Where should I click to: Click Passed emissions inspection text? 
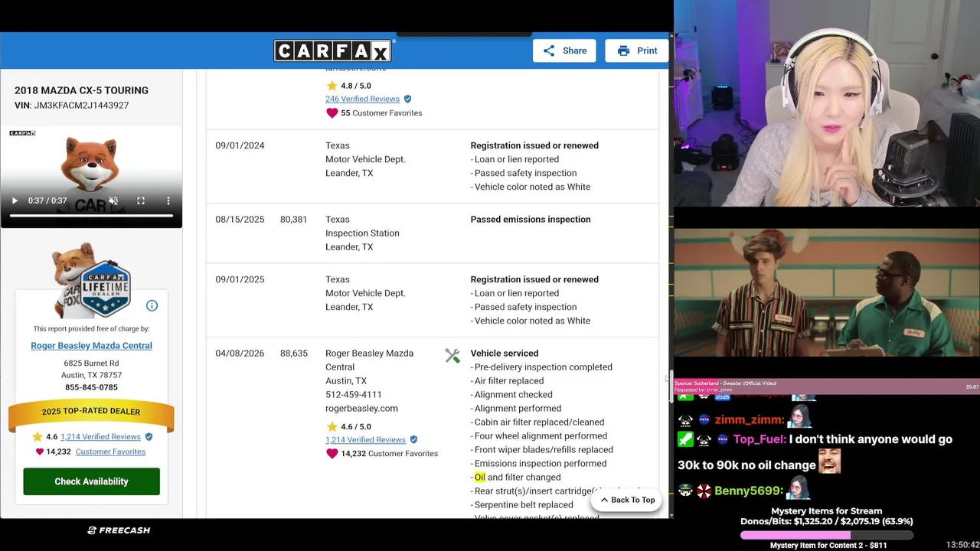[x=531, y=219]
